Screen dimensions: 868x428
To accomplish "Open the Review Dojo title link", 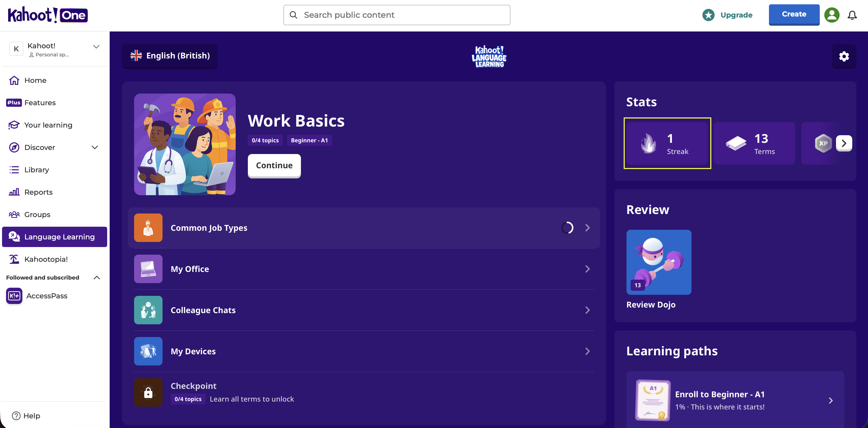I will [651, 304].
